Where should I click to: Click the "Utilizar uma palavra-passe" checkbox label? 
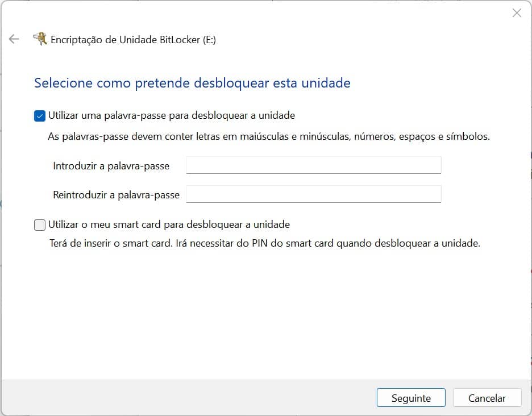click(172, 116)
